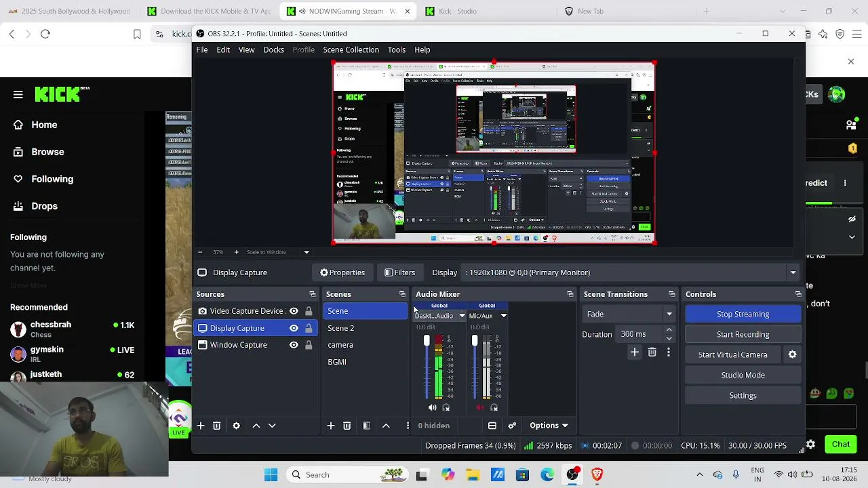Open source Filters button

coord(400,272)
